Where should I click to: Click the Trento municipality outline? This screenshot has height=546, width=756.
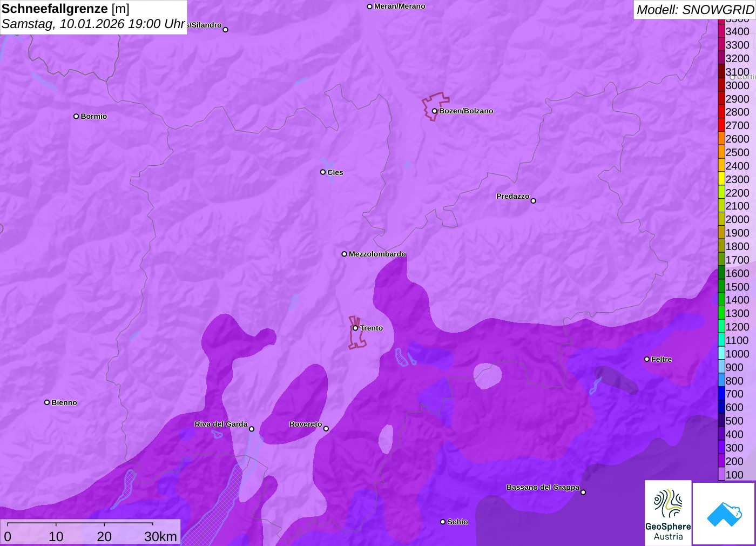pos(356,333)
